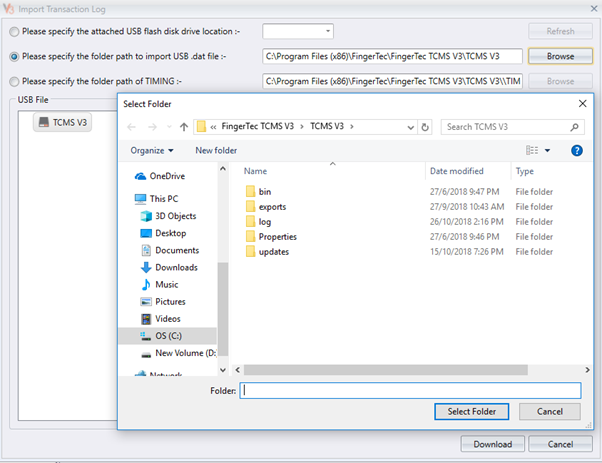The image size is (602, 463).
Task: Select OS (C:) in the navigation pane
Action: pyautogui.click(x=168, y=336)
